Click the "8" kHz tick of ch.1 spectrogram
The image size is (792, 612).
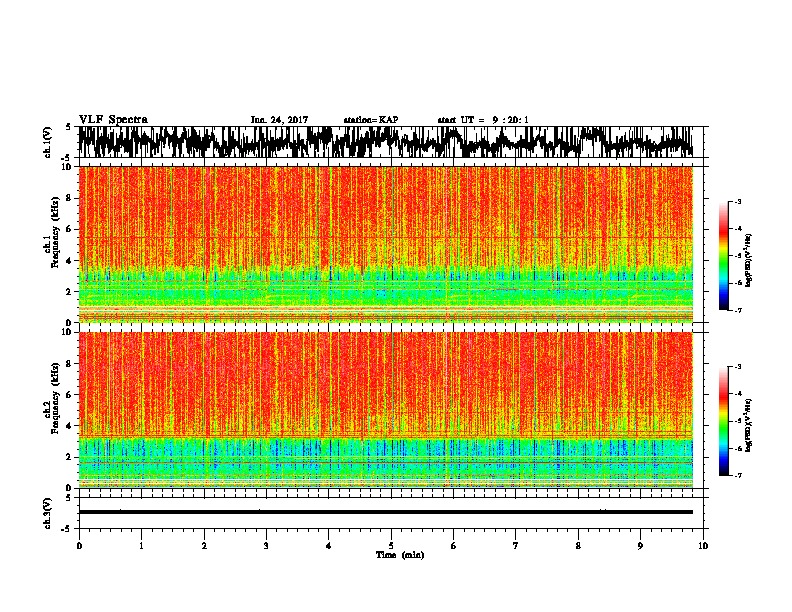point(71,198)
